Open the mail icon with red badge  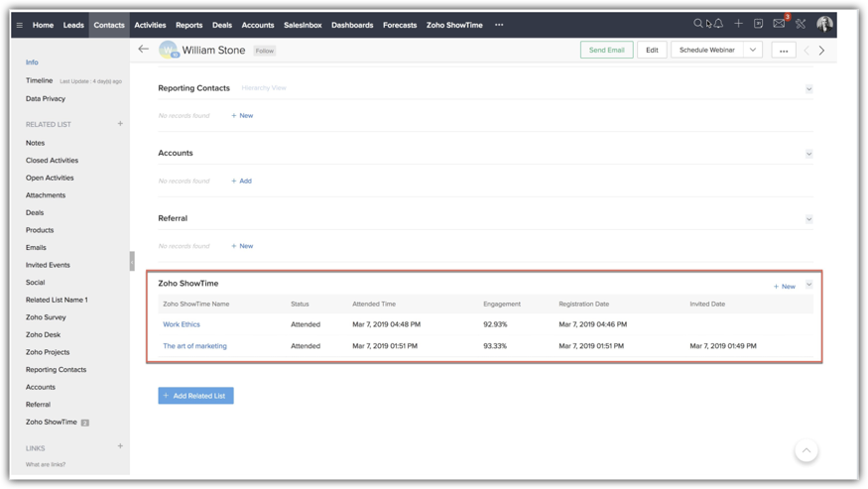pyautogui.click(x=780, y=23)
